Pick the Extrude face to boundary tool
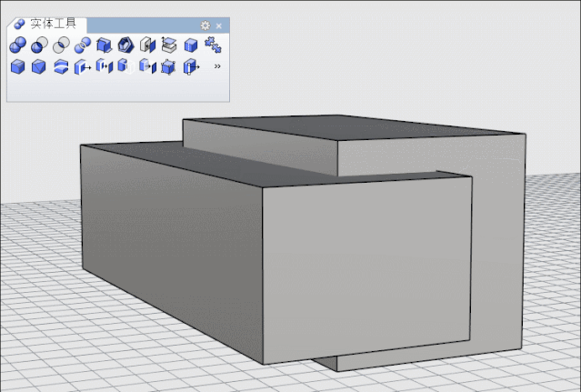The width and height of the screenshot is (581, 392). [147, 66]
